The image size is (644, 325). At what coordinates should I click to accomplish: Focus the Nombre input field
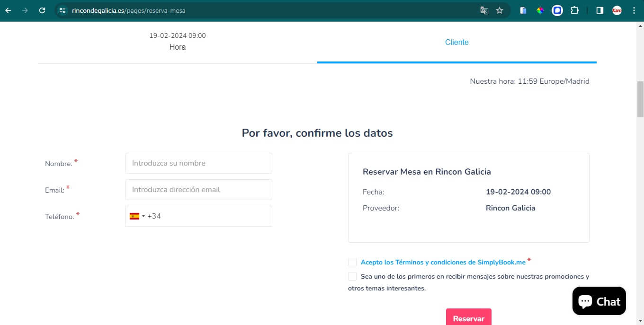point(199,163)
